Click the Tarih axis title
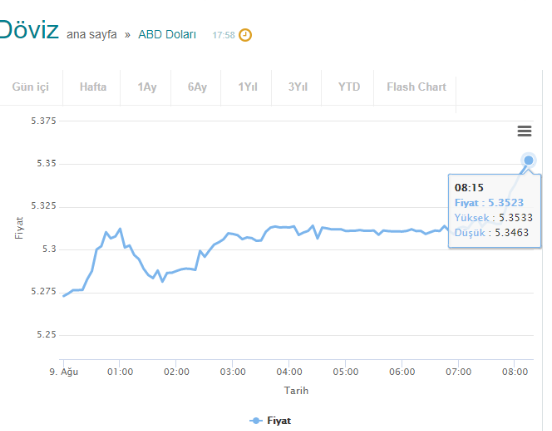Image resolution: width=552 pixels, height=431 pixels. coord(296,391)
